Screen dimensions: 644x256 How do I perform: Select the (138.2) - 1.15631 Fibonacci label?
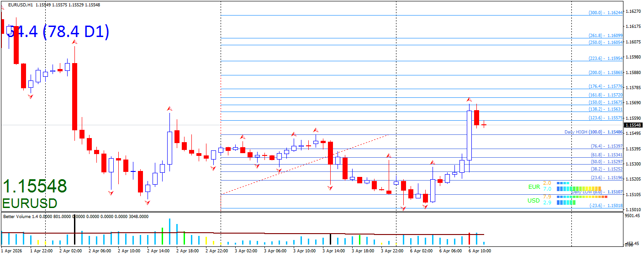point(606,109)
